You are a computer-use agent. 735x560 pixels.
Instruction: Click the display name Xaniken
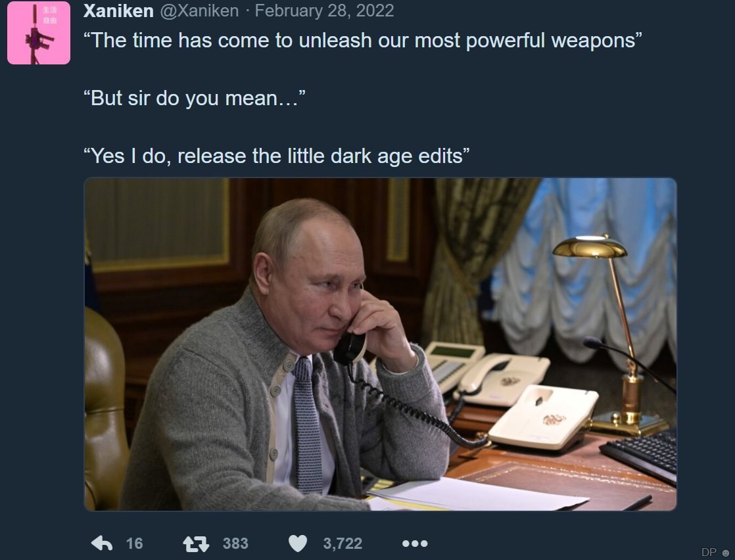118,11
